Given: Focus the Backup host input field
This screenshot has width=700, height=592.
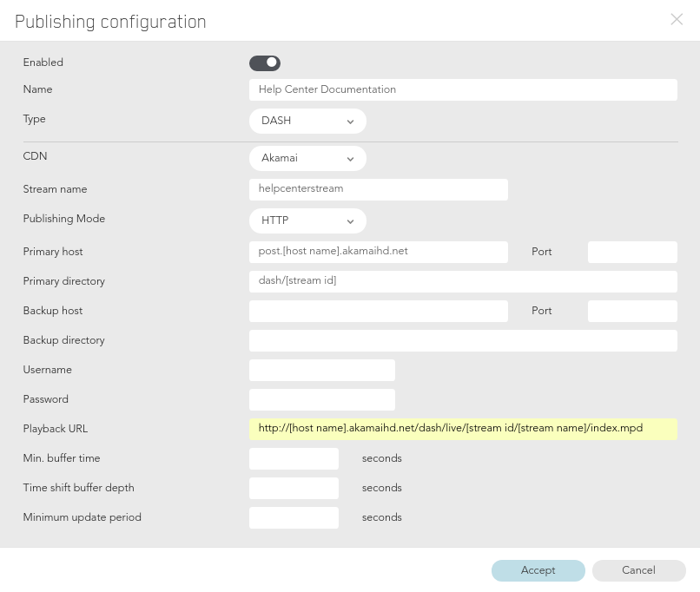Looking at the screenshot, I should tap(378, 311).
